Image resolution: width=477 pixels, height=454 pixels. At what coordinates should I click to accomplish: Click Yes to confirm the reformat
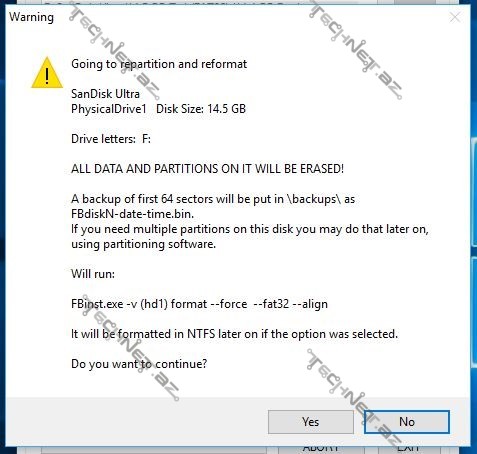coord(310,422)
